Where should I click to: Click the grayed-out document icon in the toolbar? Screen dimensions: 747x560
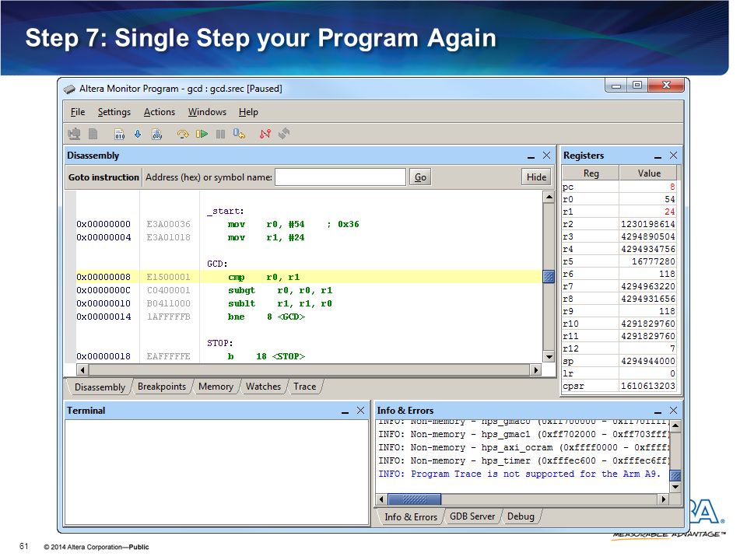[x=93, y=135]
